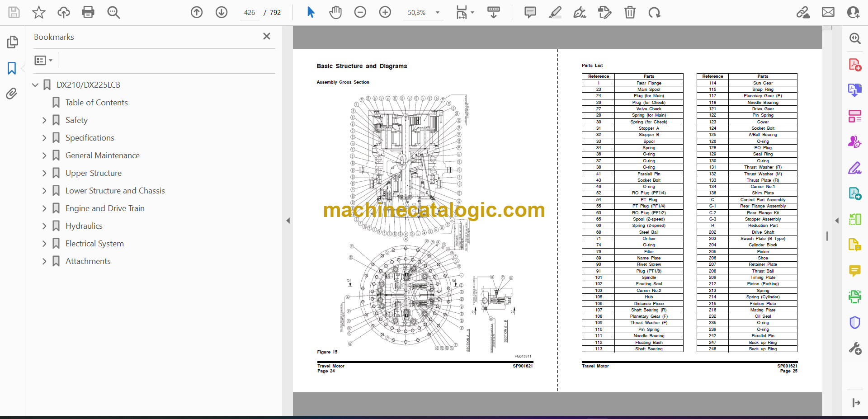Collapse the left navigation pane arrow
868x419 pixels.
(288, 221)
